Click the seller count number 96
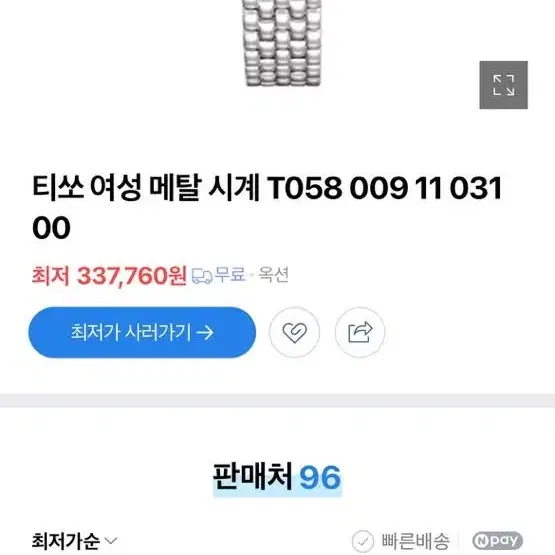This screenshot has height=555, width=555. 320,477
